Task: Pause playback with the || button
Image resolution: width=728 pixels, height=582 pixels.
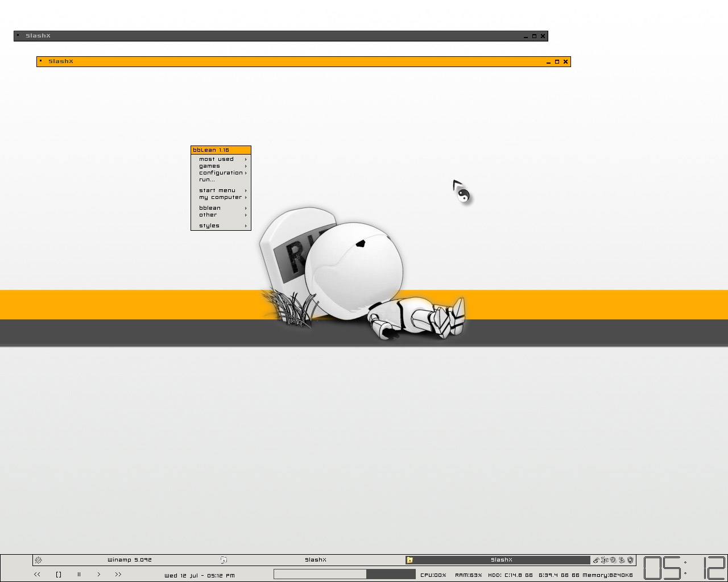Action: (79, 575)
